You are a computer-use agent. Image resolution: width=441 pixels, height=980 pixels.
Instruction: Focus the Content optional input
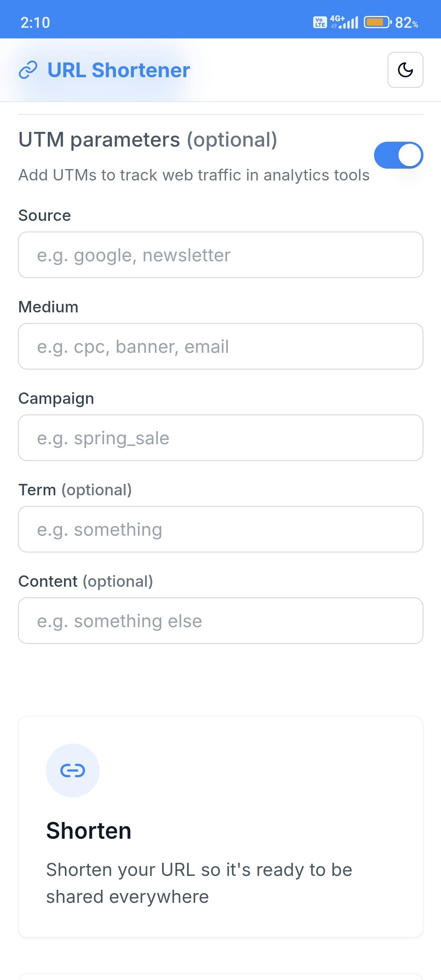tap(220, 620)
